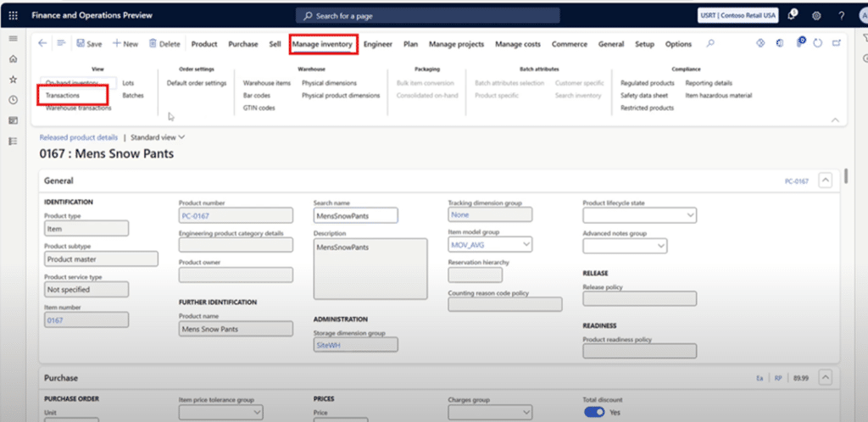
Task: Open the Commerce tab
Action: [x=569, y=44]
